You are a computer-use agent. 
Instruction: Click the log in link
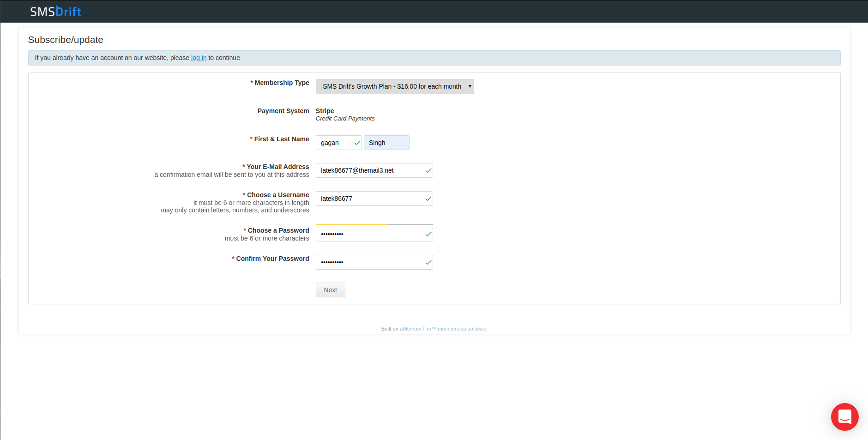[199, 58]
